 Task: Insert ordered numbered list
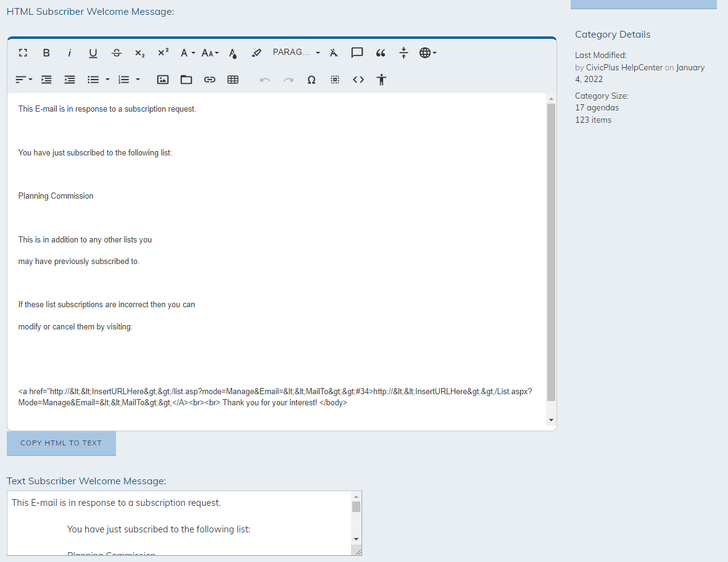point(123,80)
